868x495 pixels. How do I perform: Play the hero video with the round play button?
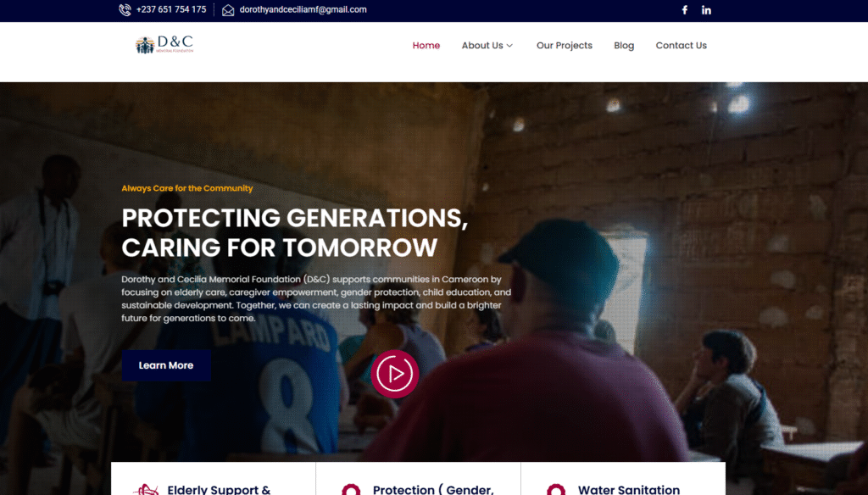395,374
